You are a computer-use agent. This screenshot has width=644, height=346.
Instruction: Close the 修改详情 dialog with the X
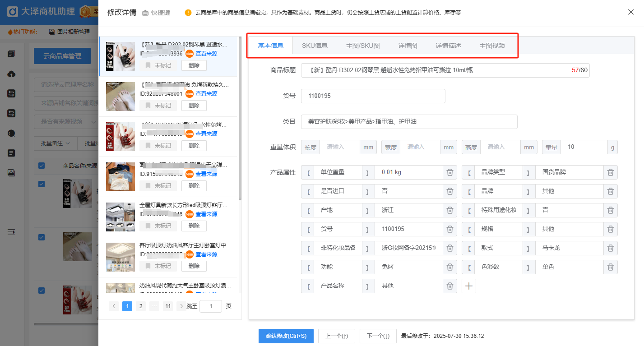631,12
